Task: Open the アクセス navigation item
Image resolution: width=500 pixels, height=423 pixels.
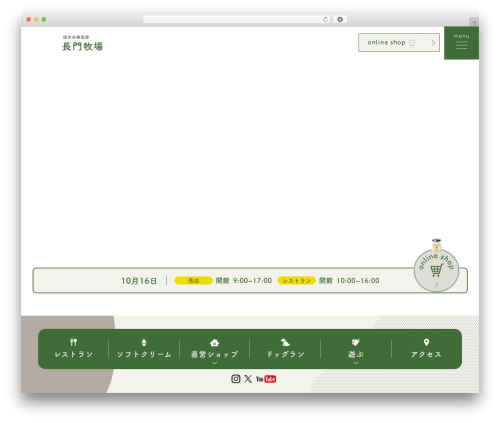Action: [x=426, y=349]
